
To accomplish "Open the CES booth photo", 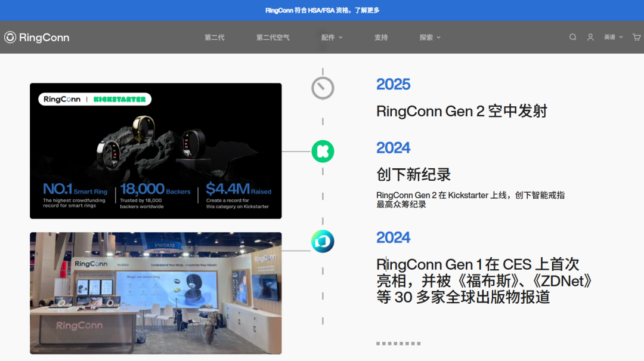I will [156, 293].
